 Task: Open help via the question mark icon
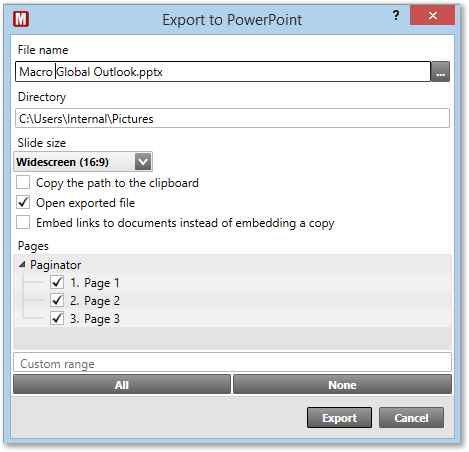[x=396, y=15]
